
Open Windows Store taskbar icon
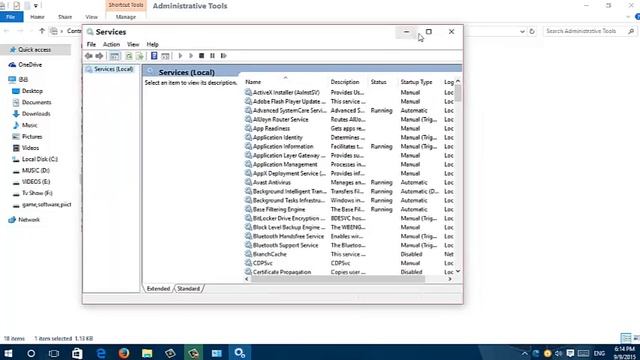(77, 353)
